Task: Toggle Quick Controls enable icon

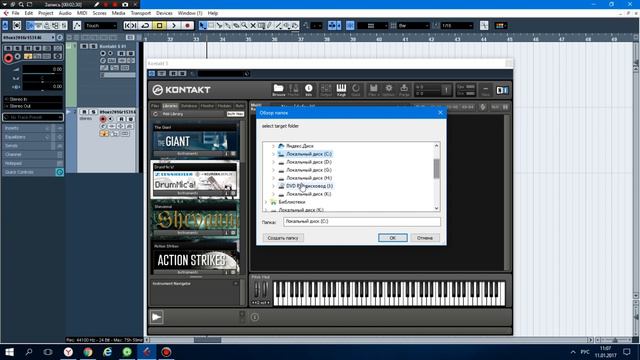Action: point(60,172)
